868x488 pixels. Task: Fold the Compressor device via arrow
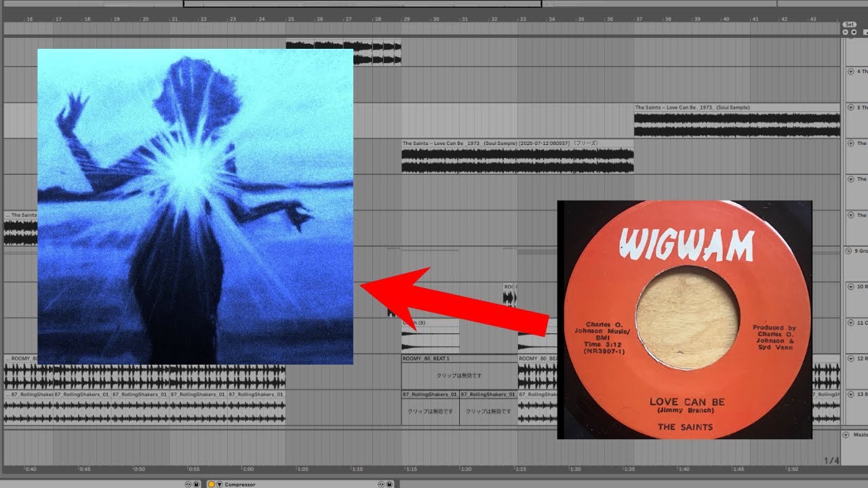tap(219, 485)
